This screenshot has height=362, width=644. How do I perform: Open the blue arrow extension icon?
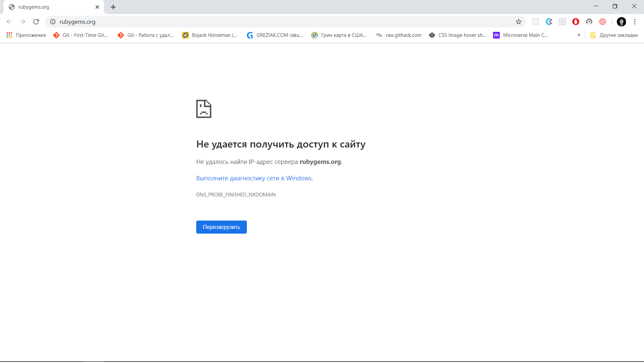click(x=549, y=22)
